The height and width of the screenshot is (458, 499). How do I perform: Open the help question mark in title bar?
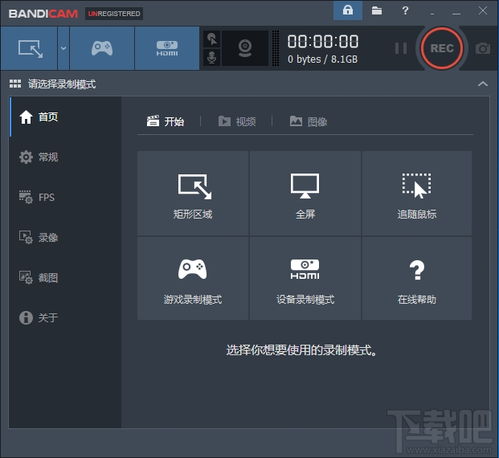pos(405,11)
